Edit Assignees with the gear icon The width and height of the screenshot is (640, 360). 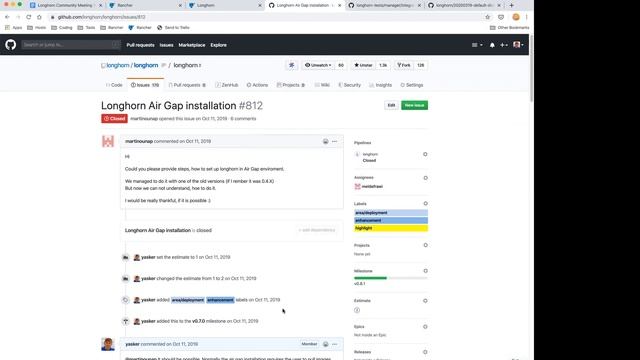[x=425, y=178]
